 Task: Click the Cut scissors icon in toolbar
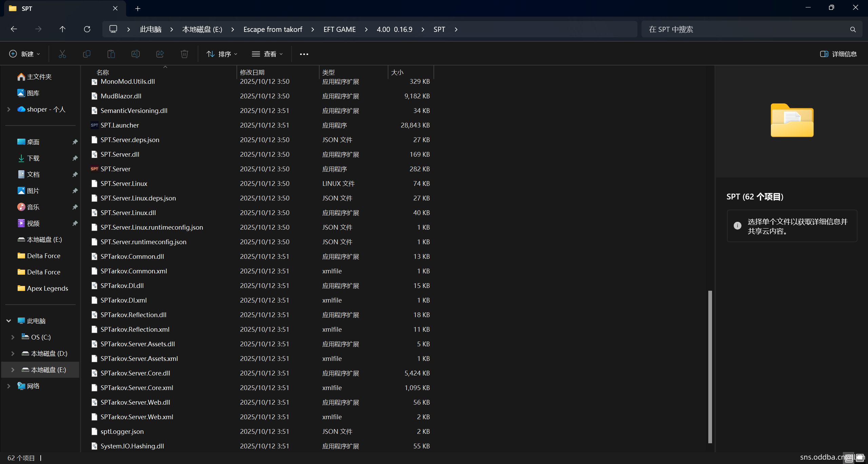pos(62,54)
